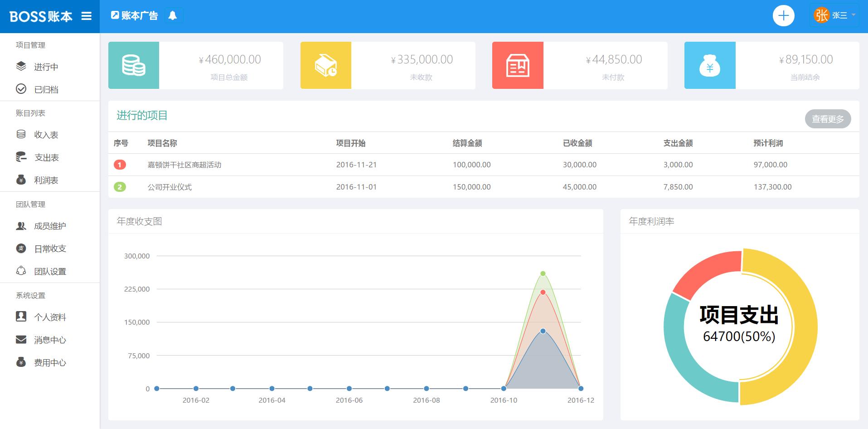Open 消息中心 message center
This screenshot has height=429, width=868.
(50, 340)
